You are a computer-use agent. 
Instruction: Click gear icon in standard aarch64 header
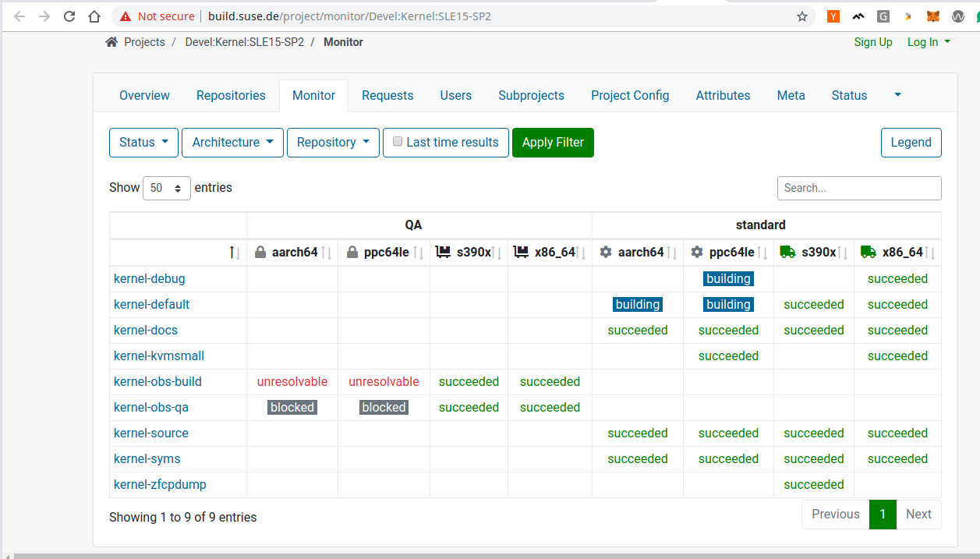click(606, 252)
